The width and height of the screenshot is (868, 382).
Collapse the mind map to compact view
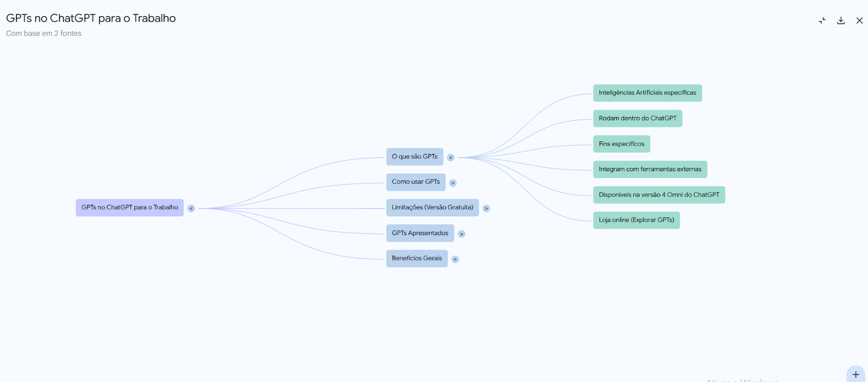pos(822,21)
